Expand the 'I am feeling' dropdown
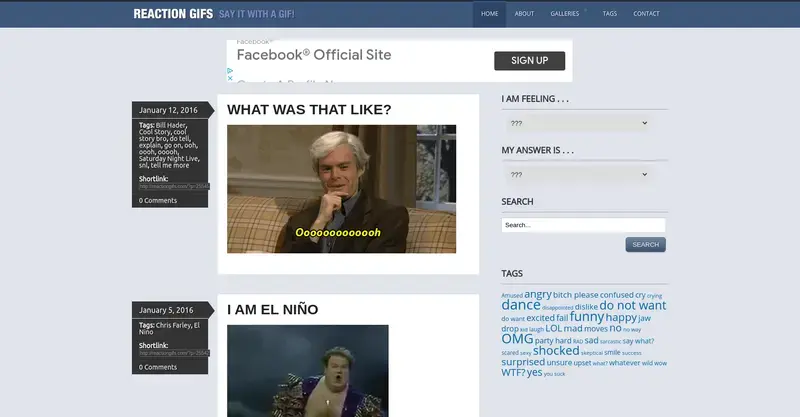This screenshot has width=800, height=417. coord(578,123)
